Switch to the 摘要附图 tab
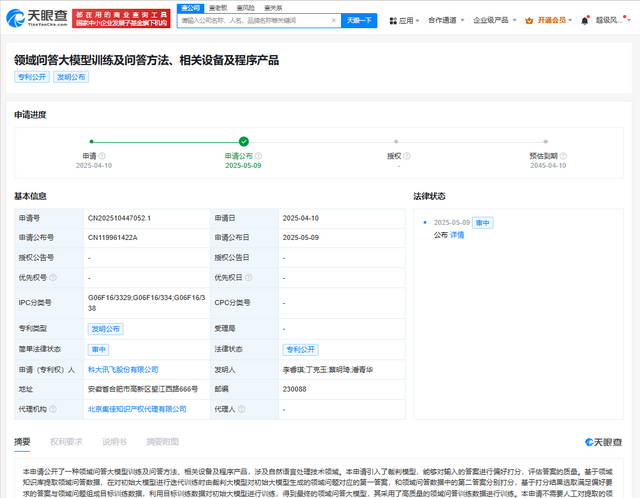Image resolution: width=640 pixels, height=498 pixels. [x=162, y=442]
